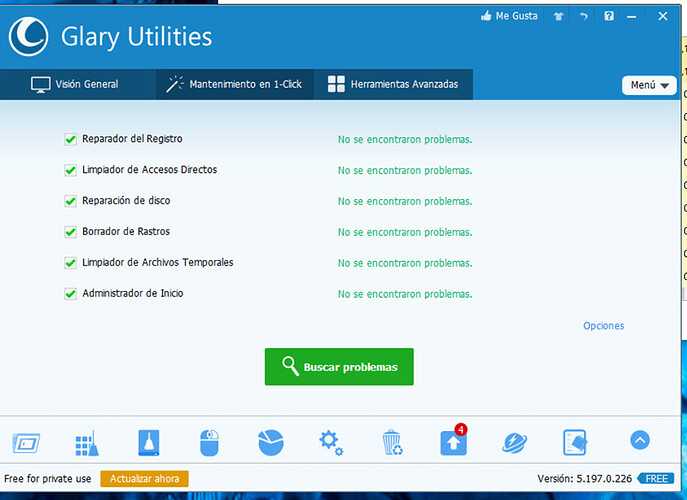Open the disk cleaner window icon in bottom toolbar
Screen dimensions: 687x500
(x=26, y=443)
